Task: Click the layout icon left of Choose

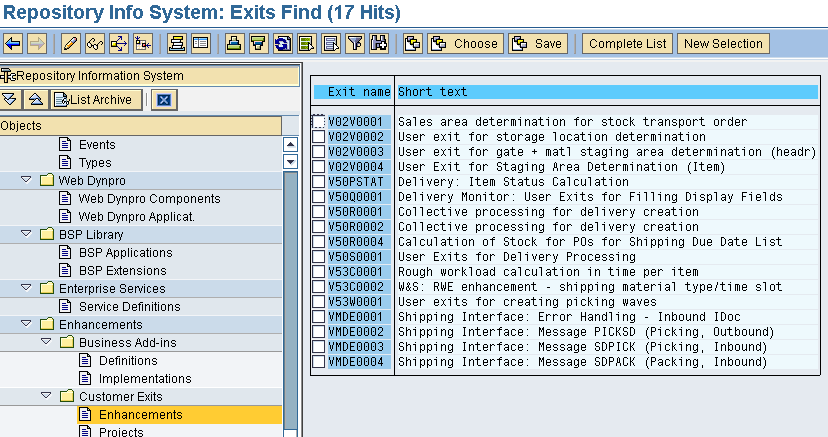Action: (412, 44)
